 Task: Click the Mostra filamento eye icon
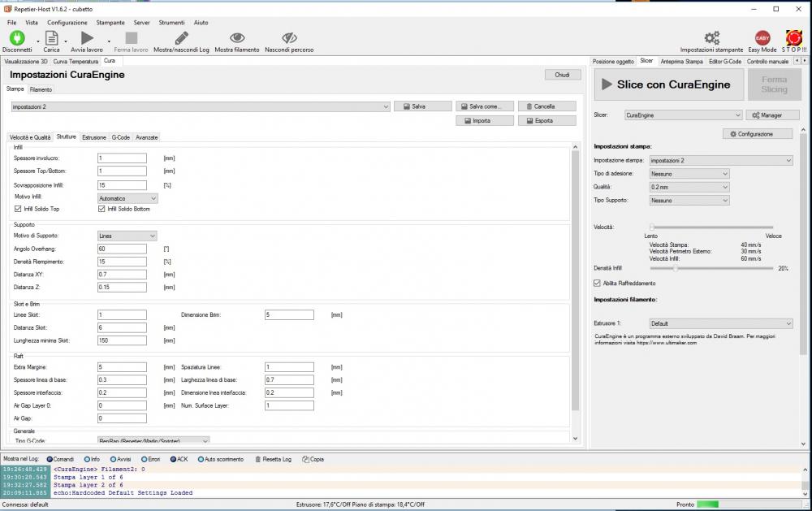[x=237, y=38]
